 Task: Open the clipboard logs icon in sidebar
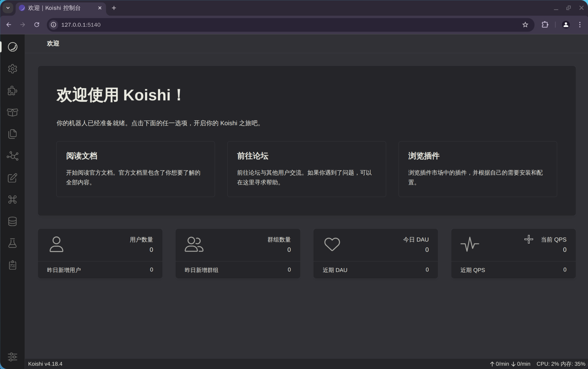pos(12,265)
